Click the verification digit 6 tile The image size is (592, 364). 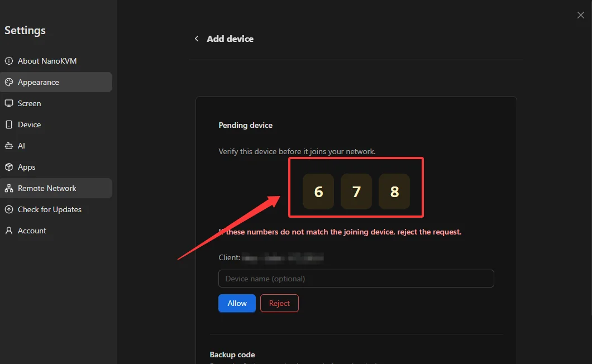(318, 191)
